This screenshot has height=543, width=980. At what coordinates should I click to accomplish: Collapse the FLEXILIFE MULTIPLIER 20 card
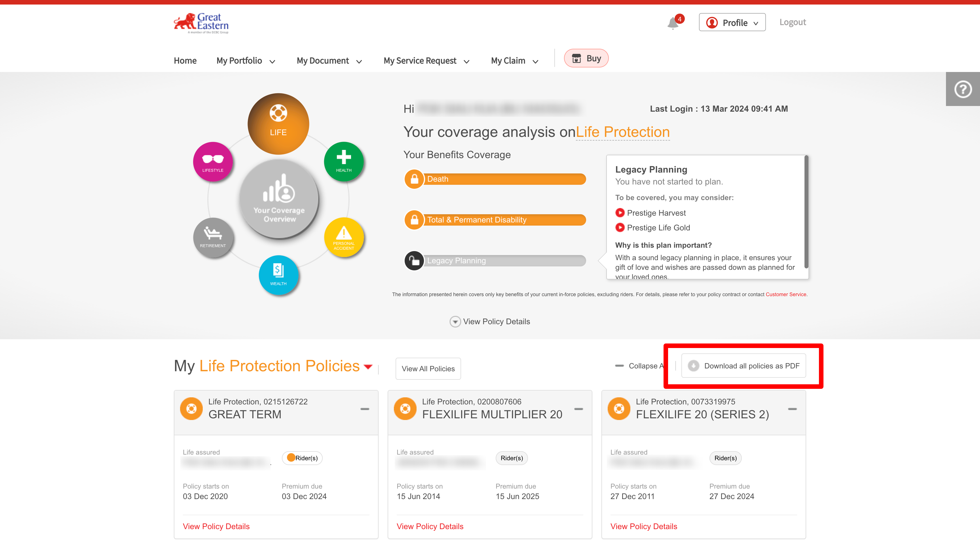(x=578, y=409)
